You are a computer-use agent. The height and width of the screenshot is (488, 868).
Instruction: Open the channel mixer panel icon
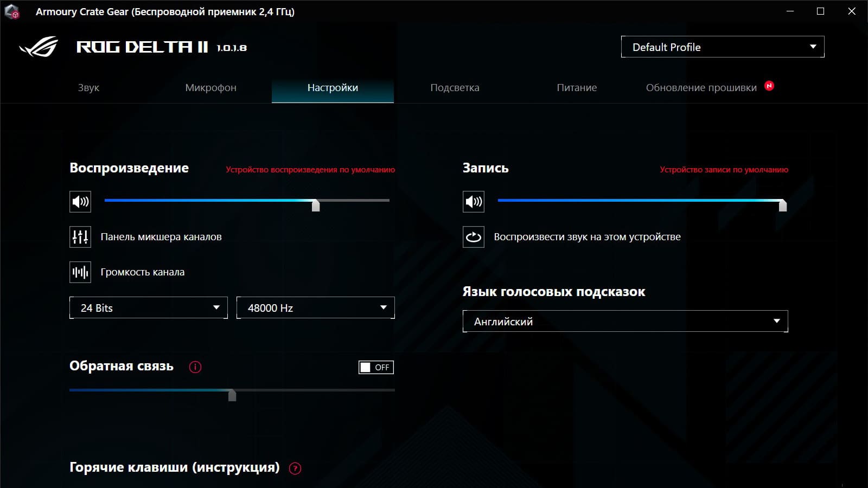[x=80, y=237]
